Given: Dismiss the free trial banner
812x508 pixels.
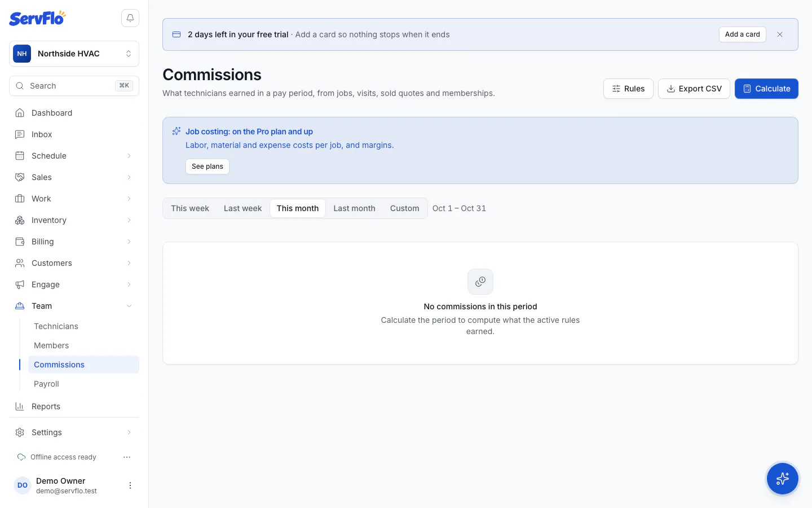Looking at the screenshot, I should point(780,34).
